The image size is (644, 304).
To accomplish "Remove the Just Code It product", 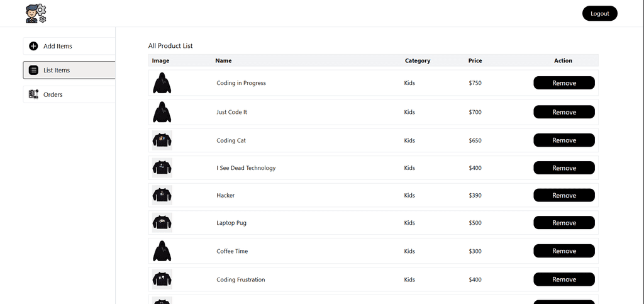I will click(x=564, y=112).
